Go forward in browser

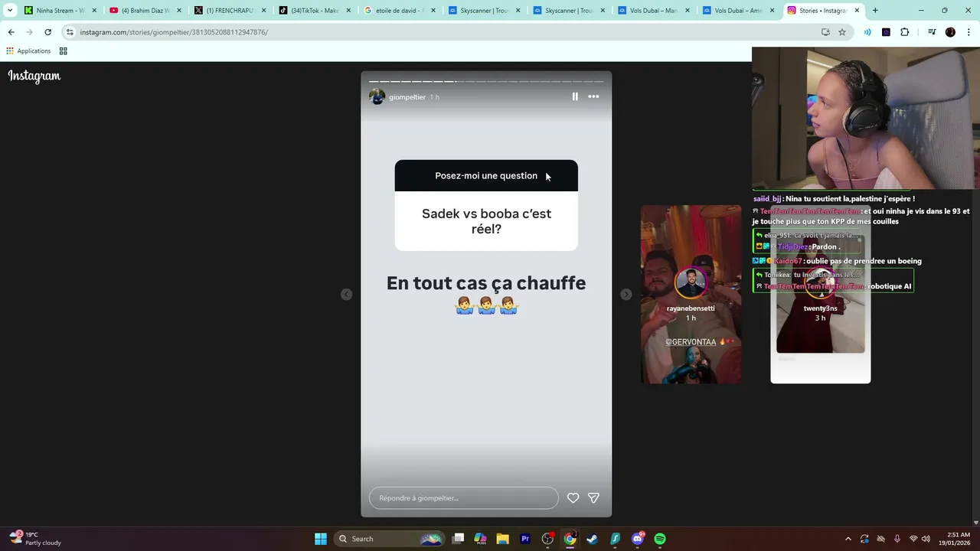(x=29, y=32)
